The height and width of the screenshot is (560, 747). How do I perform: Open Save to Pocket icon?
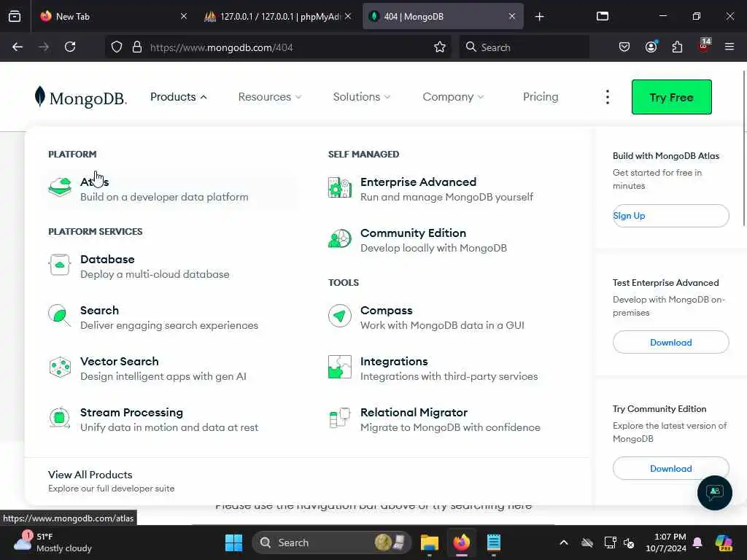point(624,47)
